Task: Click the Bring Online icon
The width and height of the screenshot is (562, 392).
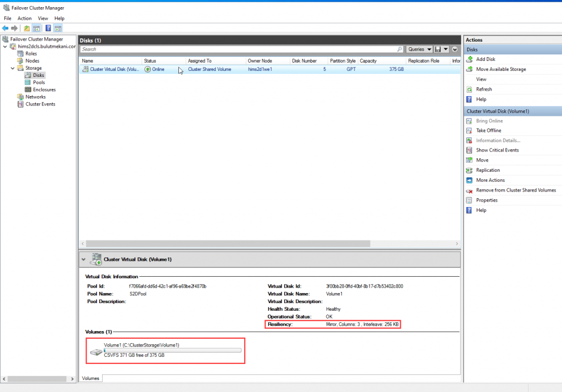Action: click(469, 121)
